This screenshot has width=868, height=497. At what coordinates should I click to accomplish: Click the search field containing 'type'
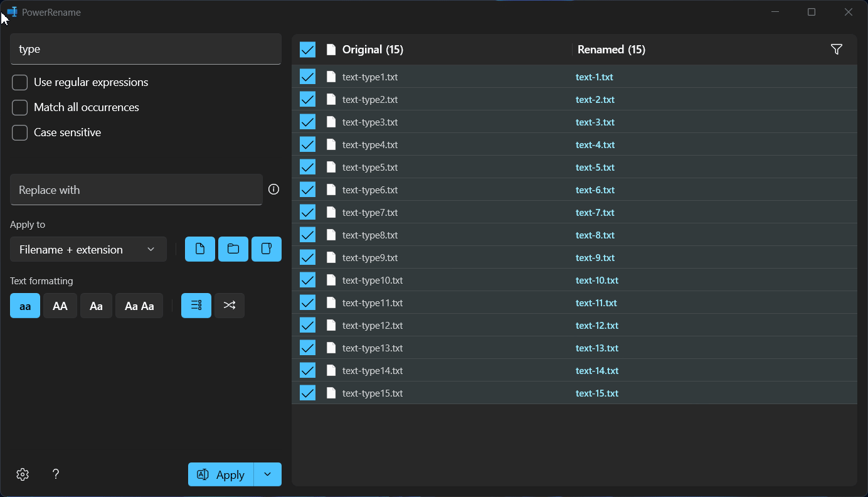click(146, 49)
